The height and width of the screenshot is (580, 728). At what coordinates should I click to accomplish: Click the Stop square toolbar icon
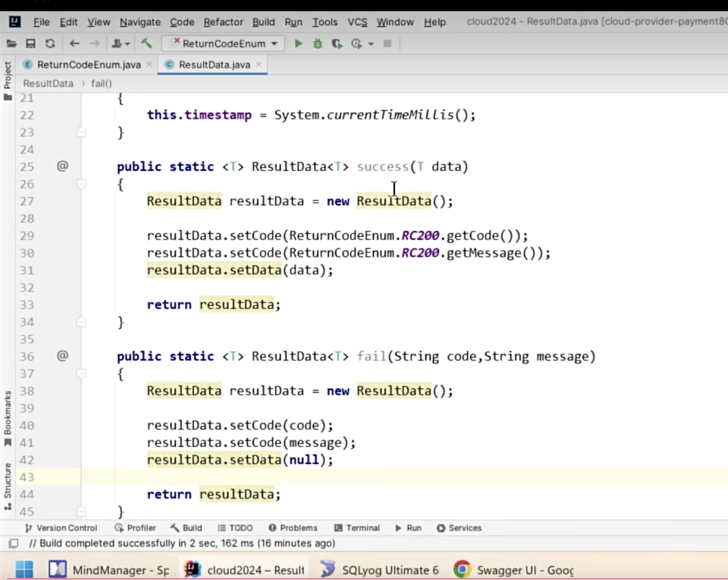[387, 44]
